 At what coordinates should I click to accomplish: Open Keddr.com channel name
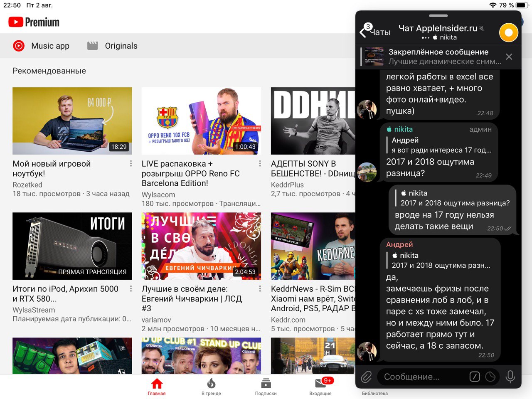click(288, 320)
